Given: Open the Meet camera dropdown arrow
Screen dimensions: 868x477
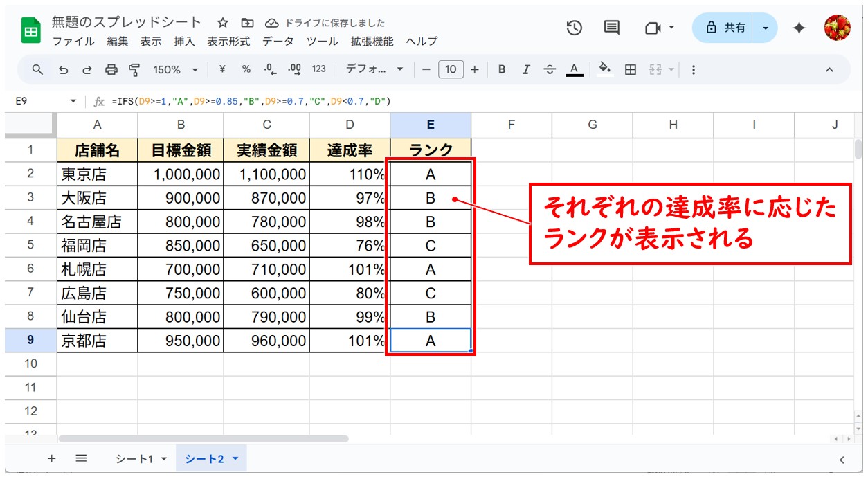Looking at the screenshot, I should click(x=671, y=28).
